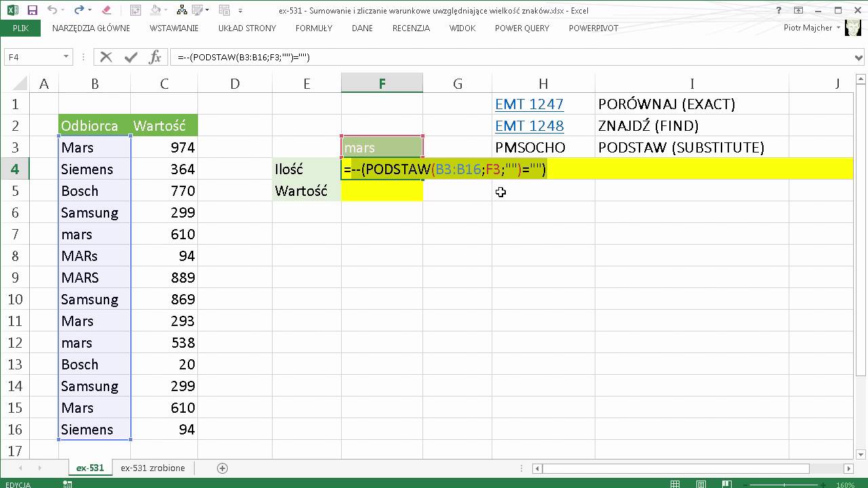This screenshot has width=868, height=488.
Task: Open the Redo history dropdown arrow
Action: point(89,10)
